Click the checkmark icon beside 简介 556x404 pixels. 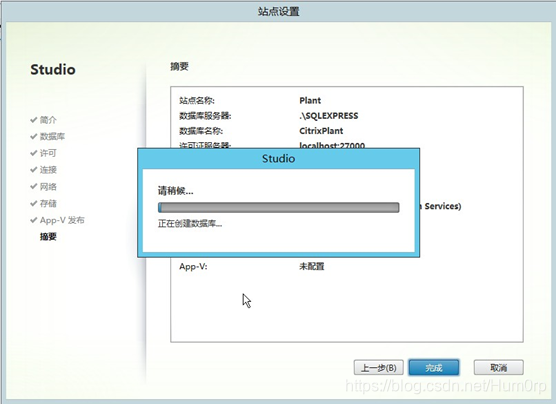pyautogui.click(x=34, y=120)
